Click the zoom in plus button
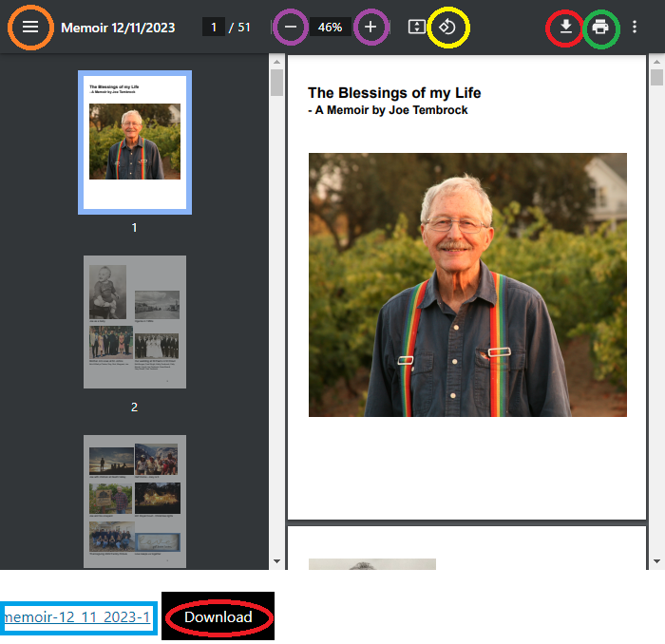 pos(370,28)
